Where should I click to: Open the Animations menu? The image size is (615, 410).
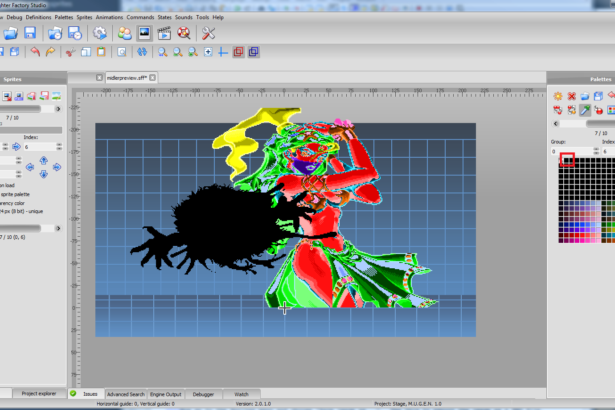[x=110, y=17]
